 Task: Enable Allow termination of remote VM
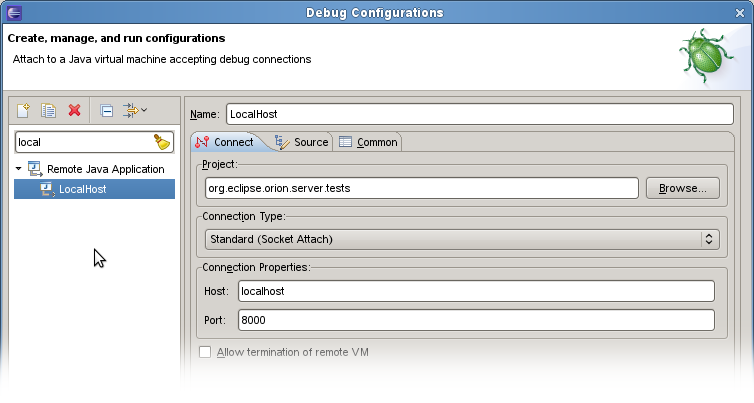tap(205, 352)
